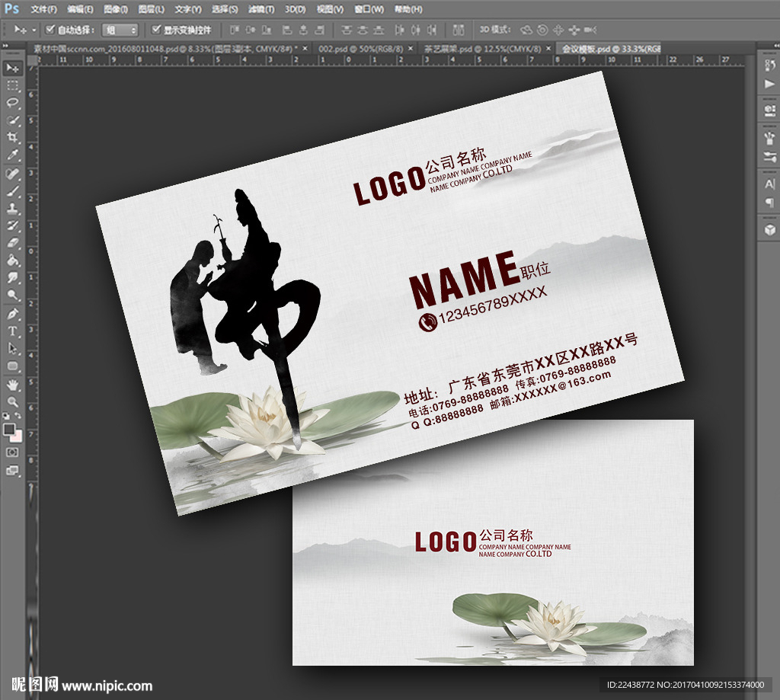The image size is (780, 700).
Task: Click the 3D roll mode icon
Action: coord(542,30)
